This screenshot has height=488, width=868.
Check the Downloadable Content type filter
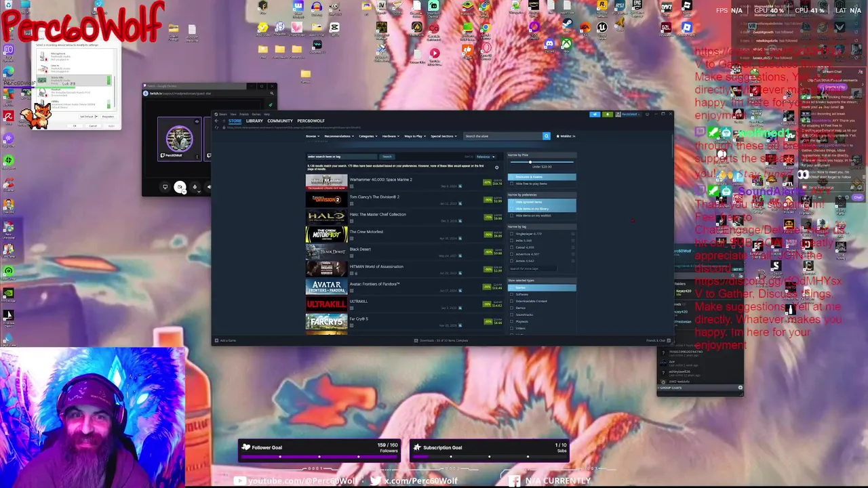pyautogui.click(x=511, y=301)
